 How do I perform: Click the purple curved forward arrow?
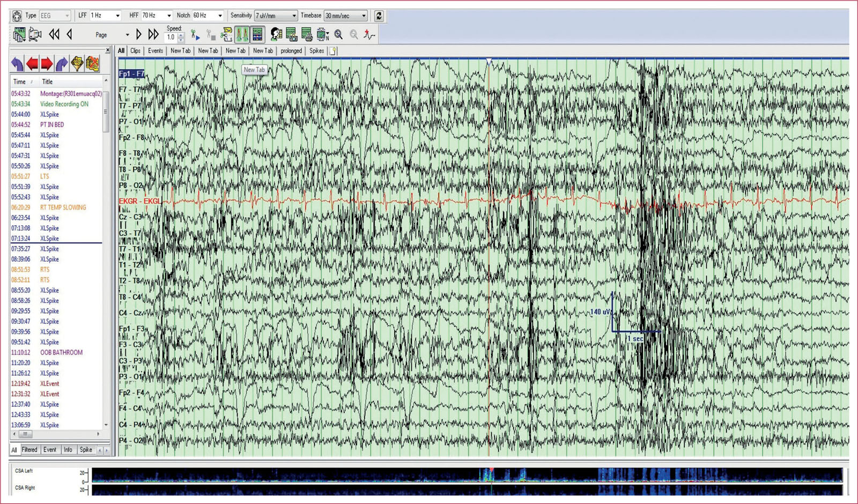62,64
